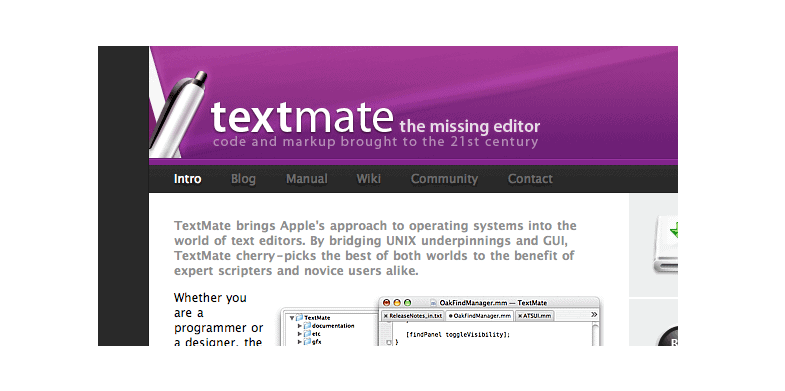Expand the etc folder triangle

299,334
